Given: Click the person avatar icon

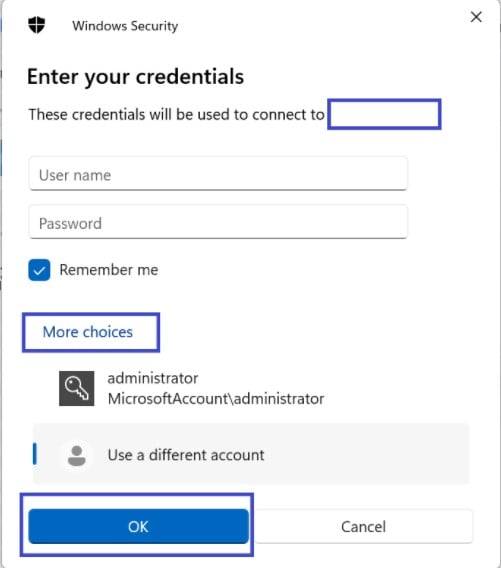Looking at the screenshot, I should (77, 455).
